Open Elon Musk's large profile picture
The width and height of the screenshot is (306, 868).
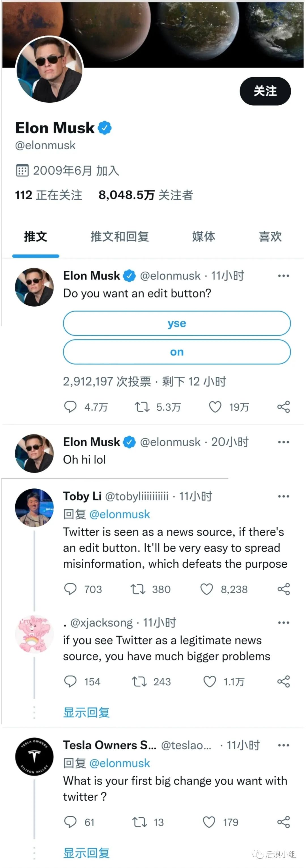tap(50, 69)
